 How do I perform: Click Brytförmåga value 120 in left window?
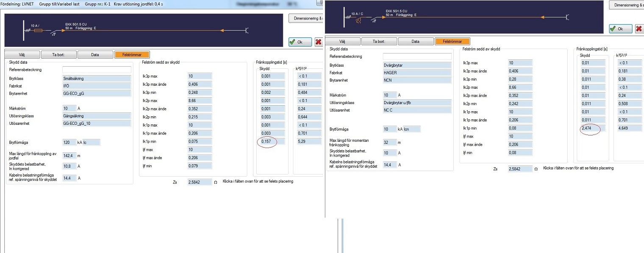[69, 143]
